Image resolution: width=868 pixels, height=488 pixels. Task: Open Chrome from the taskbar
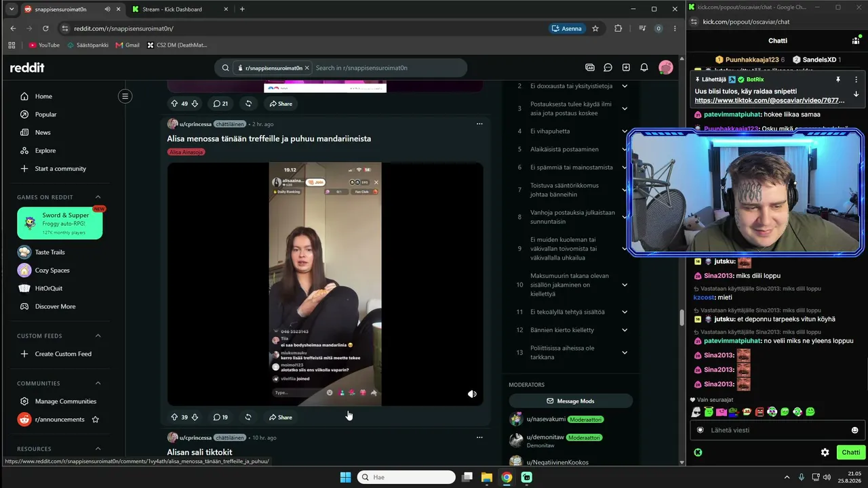pyautogui.click(x=507, y=477)
